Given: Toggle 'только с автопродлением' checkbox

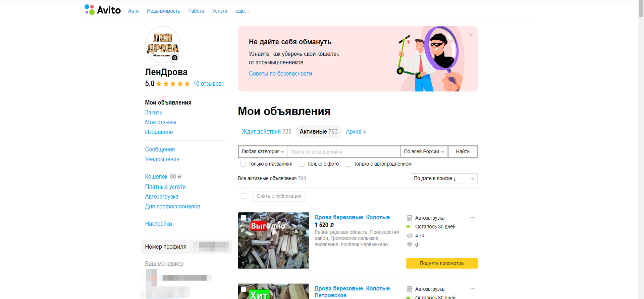Looking at the screenshot, I should pos(348,164).
